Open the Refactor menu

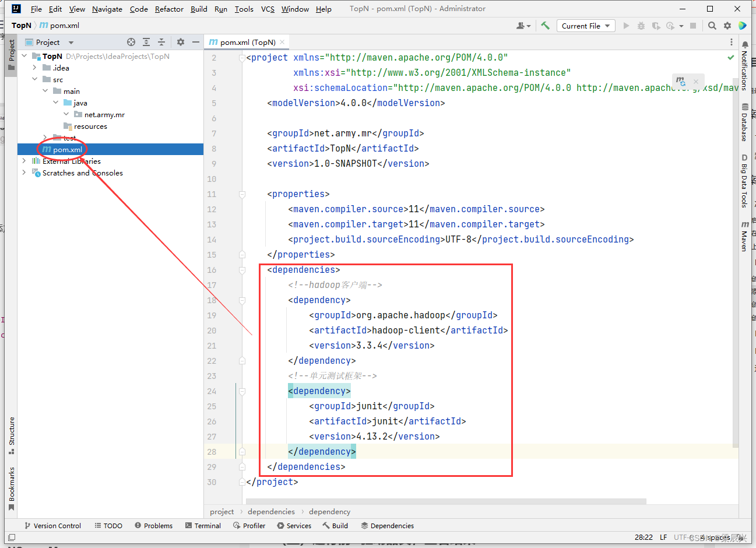[x=169, y=9]
